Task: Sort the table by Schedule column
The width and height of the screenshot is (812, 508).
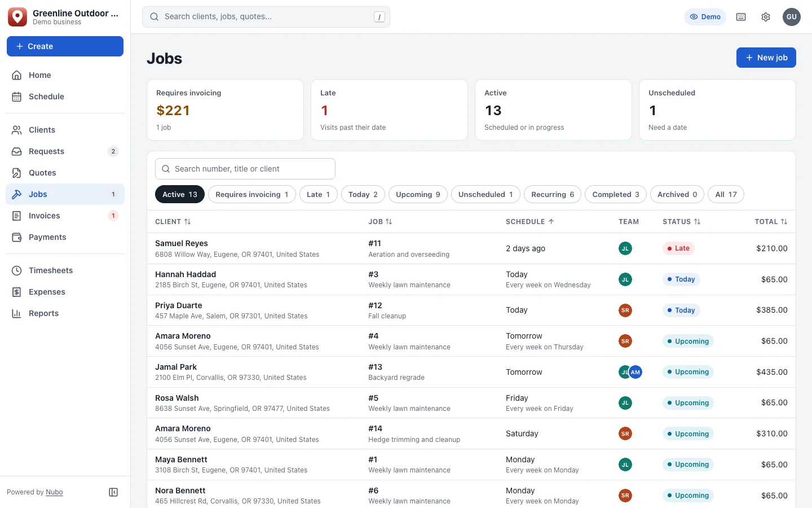Action: [x=530, y=222]
